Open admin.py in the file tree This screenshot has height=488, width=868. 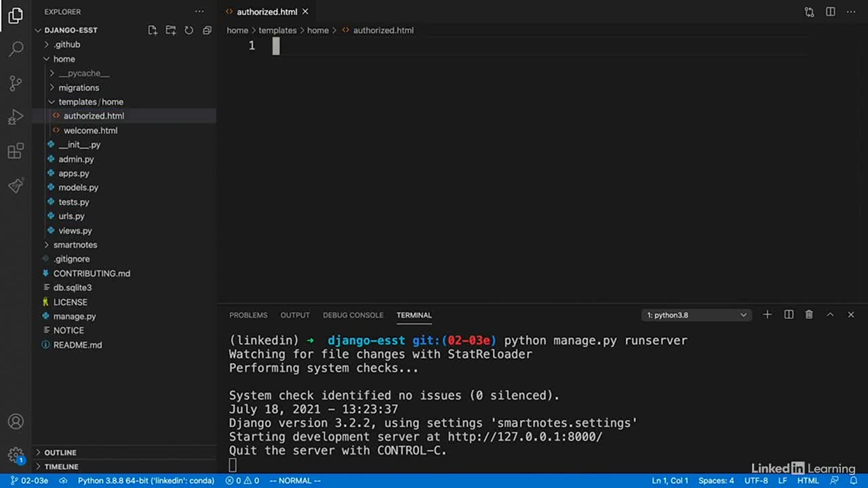click(x=76, y=159)
